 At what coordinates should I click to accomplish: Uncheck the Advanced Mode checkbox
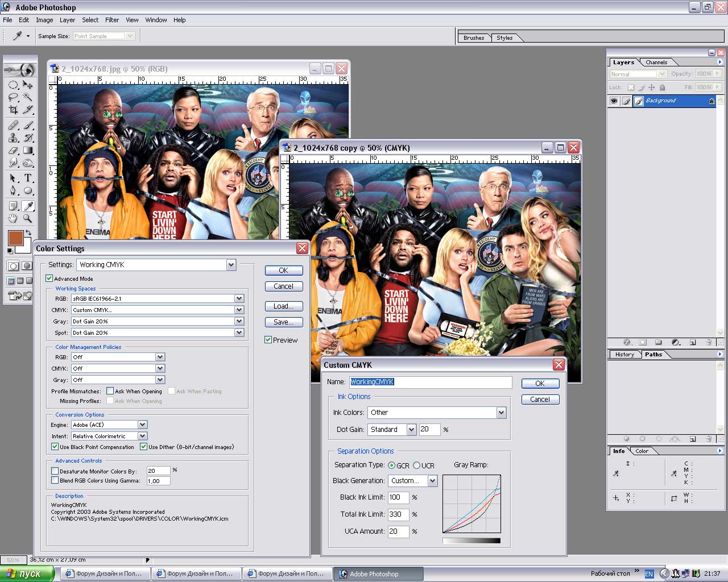coord(49,278)
